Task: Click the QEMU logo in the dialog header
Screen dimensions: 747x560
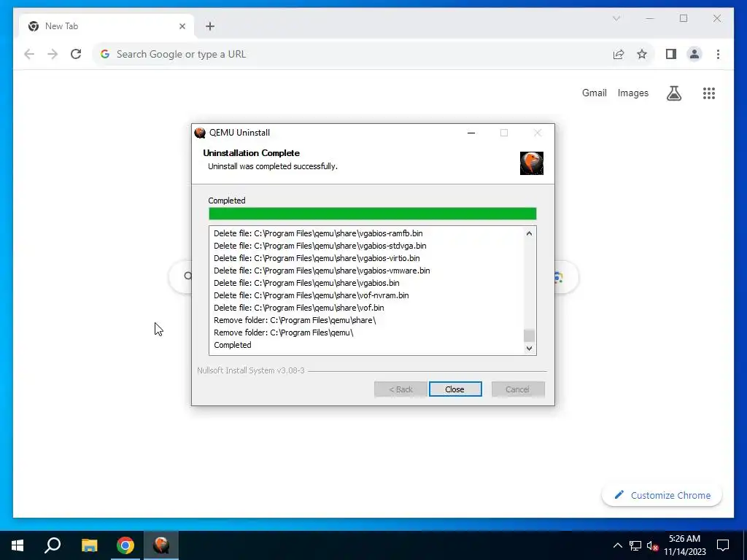Action: click(532, 163)
